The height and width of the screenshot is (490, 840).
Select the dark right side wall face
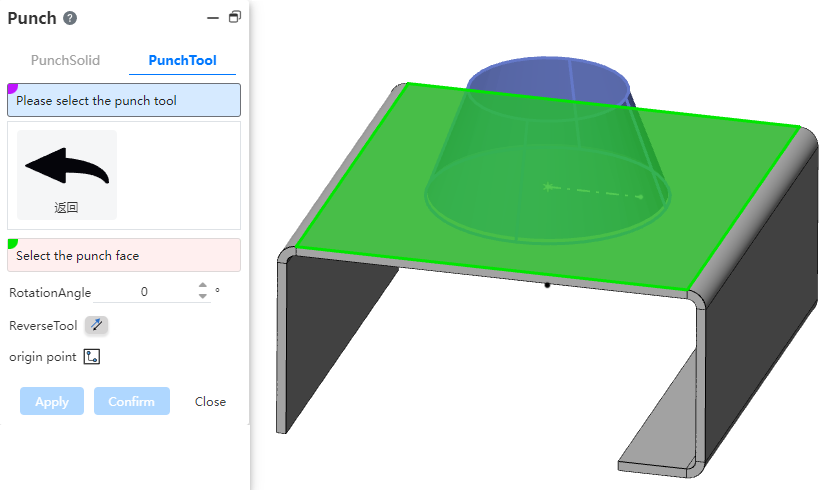coord(761,305)
